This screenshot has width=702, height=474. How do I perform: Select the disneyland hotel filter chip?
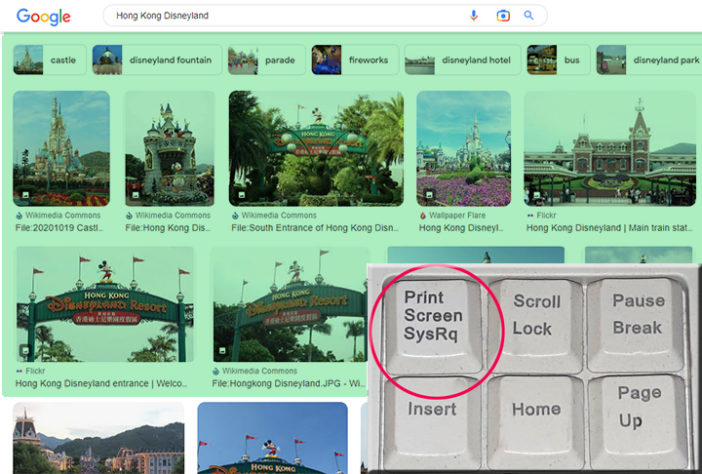coord(462,60)
